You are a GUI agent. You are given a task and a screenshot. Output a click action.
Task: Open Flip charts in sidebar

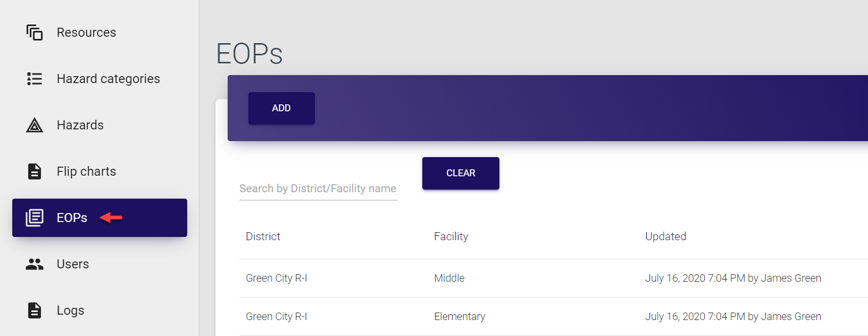pos(86,171)
